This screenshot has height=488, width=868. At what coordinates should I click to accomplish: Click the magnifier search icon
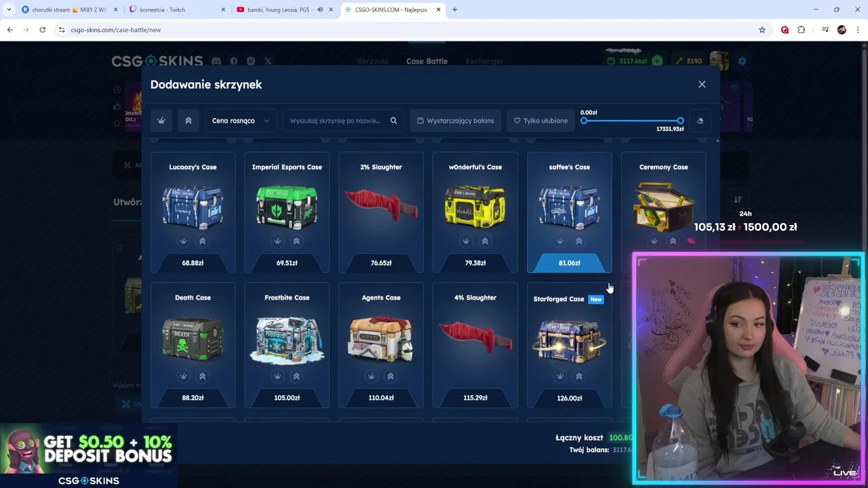pyautogui.click(x=393, y=121)
